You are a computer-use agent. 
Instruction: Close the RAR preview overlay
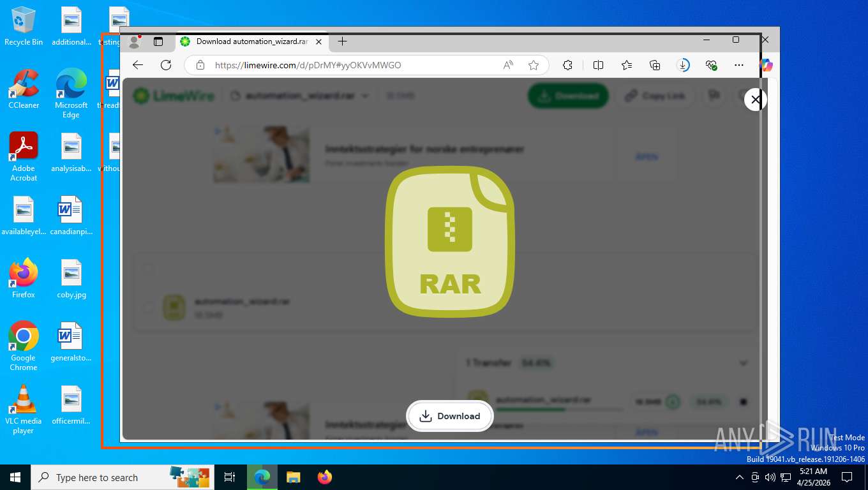[756, 100]
